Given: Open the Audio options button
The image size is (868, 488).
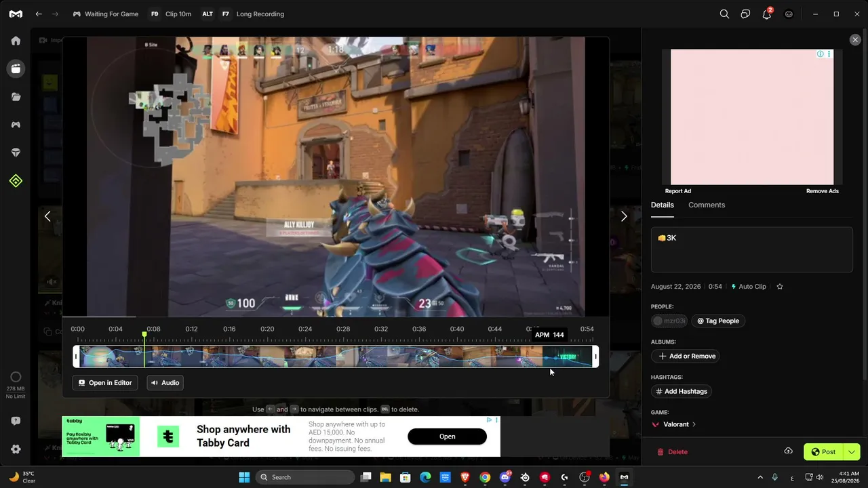Looking at the screenshot, I should [165, 383].
